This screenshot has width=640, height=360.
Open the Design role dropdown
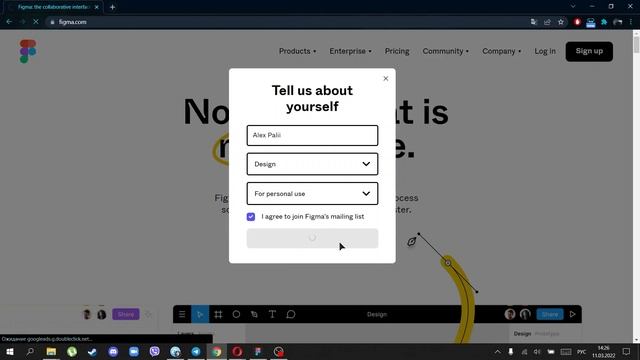pos(312,164)
